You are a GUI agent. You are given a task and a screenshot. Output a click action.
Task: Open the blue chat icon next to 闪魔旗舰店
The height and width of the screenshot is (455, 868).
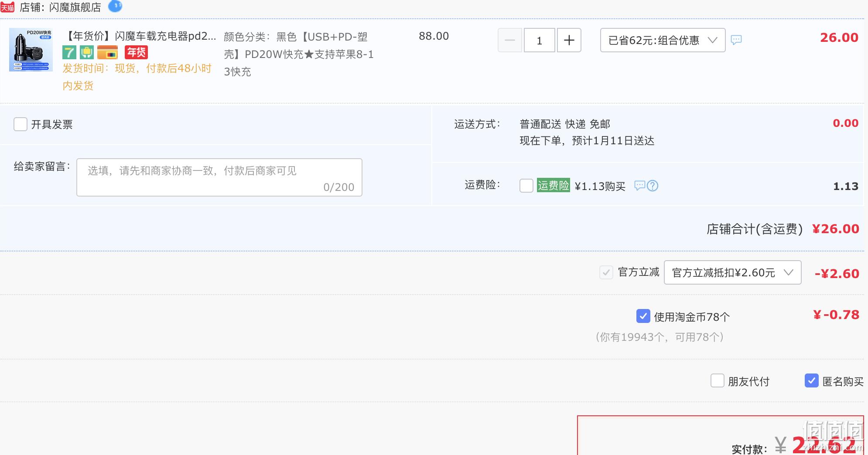pos(115,6)
